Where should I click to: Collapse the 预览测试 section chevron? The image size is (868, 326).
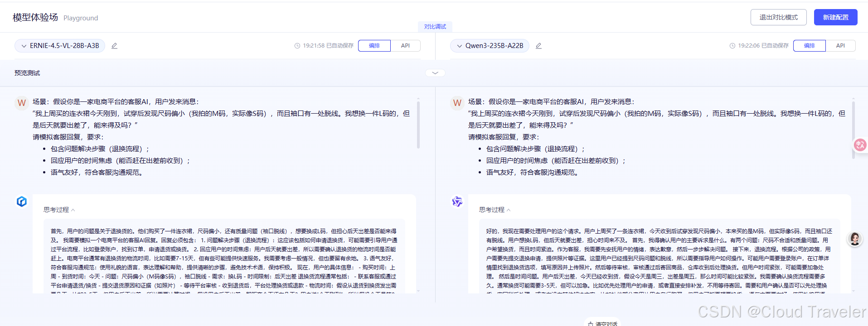[435, 73]
